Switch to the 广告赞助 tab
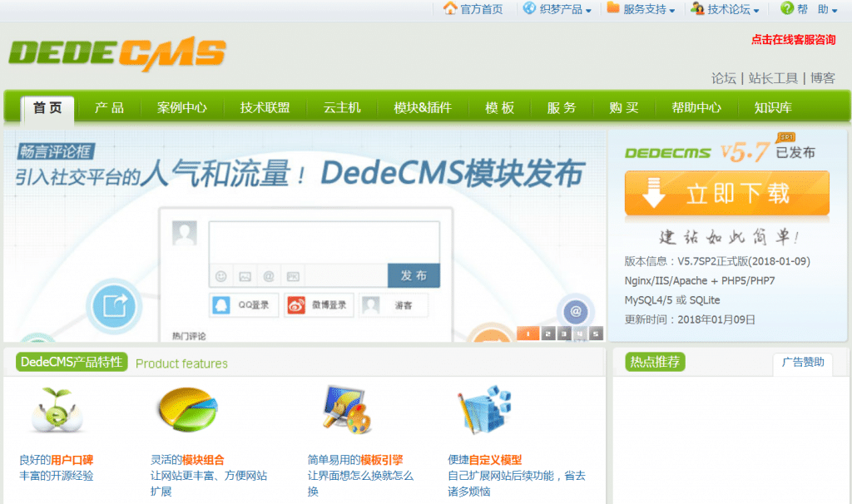 [x=803, y=363]
